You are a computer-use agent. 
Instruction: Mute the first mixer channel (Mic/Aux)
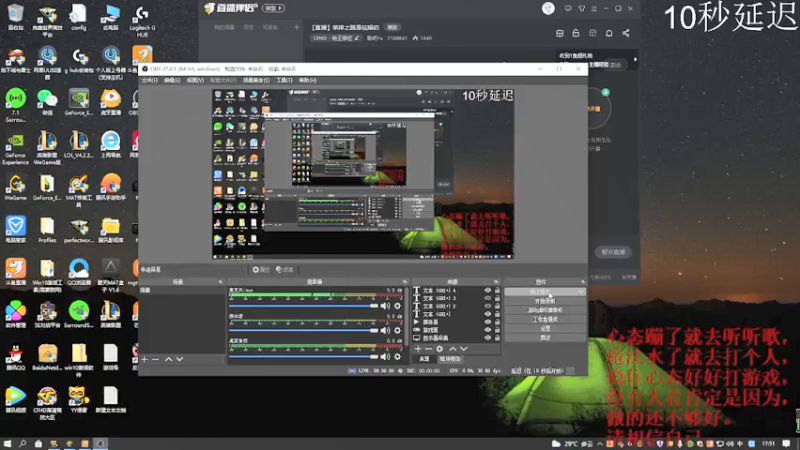click(x=385, y=306)
